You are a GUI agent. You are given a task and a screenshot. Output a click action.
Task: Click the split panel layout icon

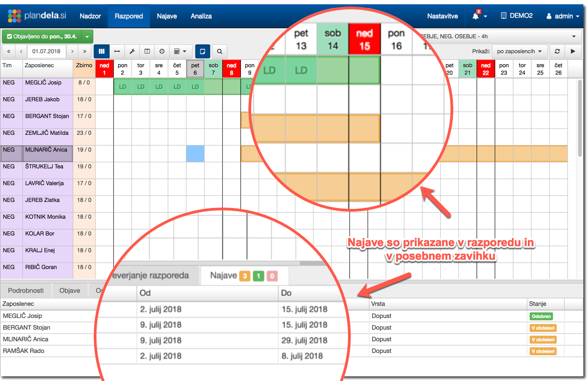pyautogui.click(x=147, y=51)
